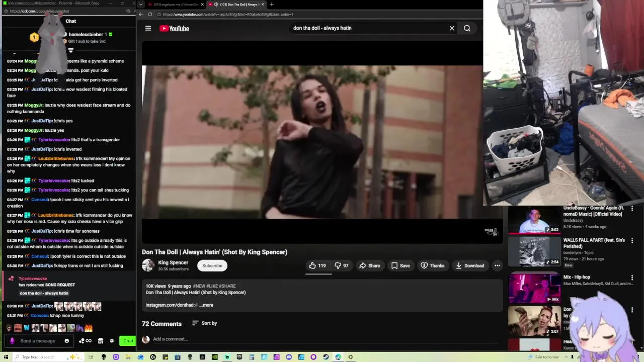
Task: Open Task View on the taskbar
Action: point(91,357)
